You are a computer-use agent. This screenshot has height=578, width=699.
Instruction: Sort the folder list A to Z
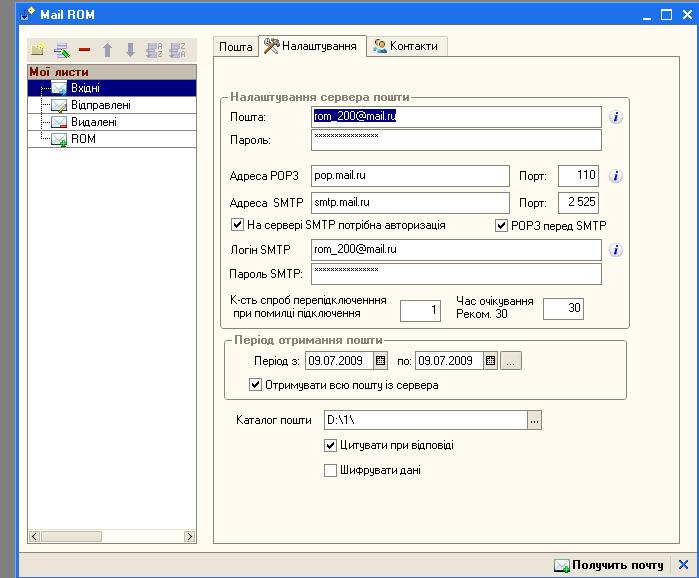point(154,50)
